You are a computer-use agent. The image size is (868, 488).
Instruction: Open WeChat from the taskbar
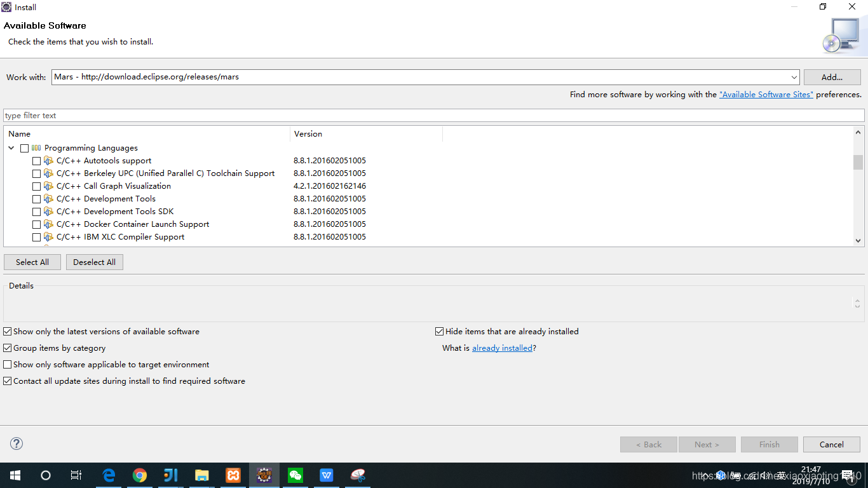click(x=295, y=475)
